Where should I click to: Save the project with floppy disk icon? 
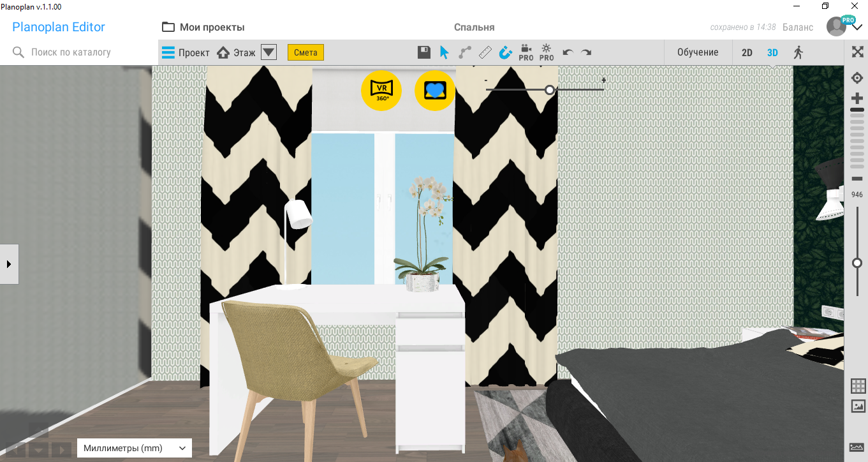coord(423,52)
